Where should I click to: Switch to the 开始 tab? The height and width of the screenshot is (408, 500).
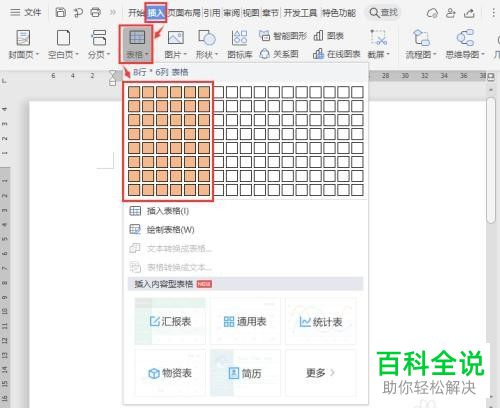(x=136, y=13)
